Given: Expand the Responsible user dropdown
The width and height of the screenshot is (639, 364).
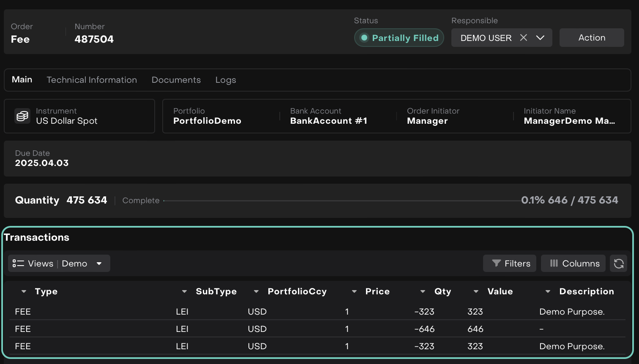Looking at the screenshot, I should point(540,38).
